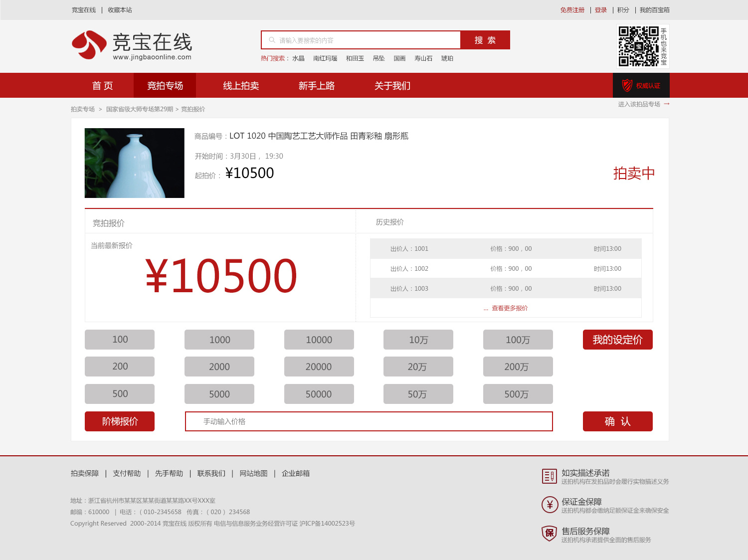Screen dimensions: 748x560
Task: Click the arrow beside 进入该拍品专场
Action: click(x=667, y=104)
